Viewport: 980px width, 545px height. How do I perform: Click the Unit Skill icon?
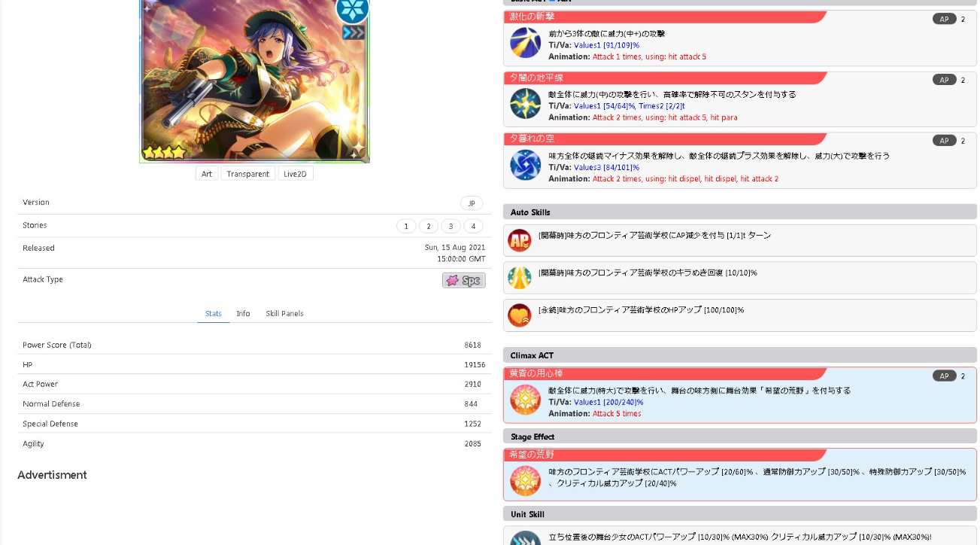[525, 538]
